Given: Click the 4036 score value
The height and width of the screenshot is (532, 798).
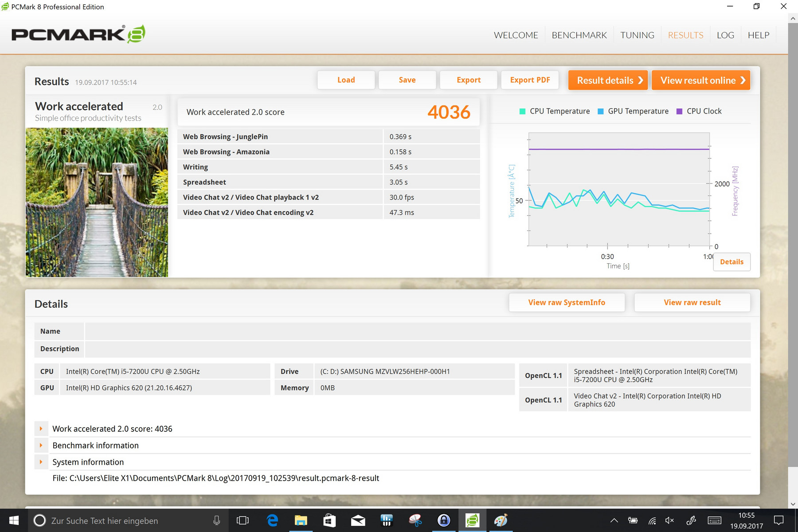Looking at the screenshot, I should click(449, 112).
